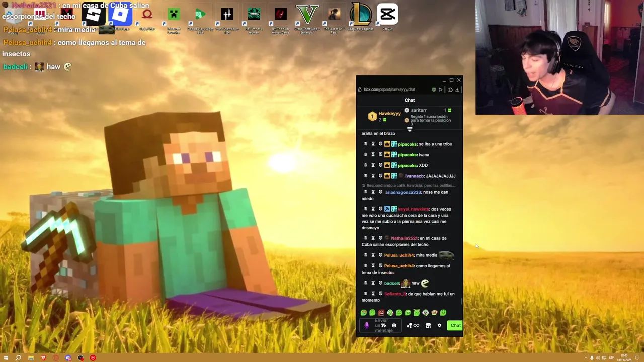Open Brave browser from taskbar

(43, 358)
